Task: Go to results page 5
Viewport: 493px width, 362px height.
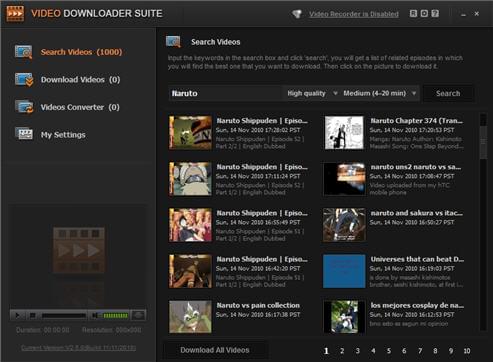Action: tap(389, 351)
